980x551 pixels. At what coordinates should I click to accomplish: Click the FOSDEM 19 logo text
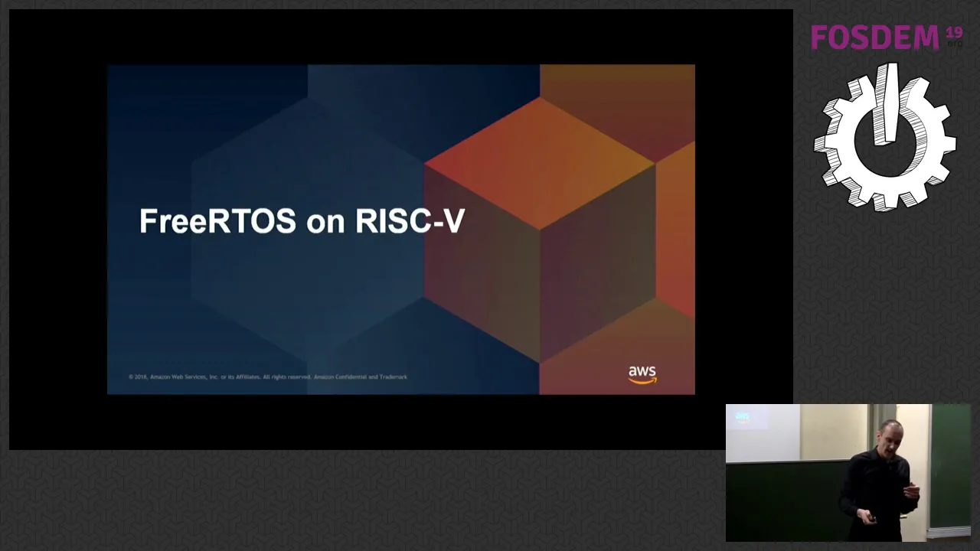(887, 37)
